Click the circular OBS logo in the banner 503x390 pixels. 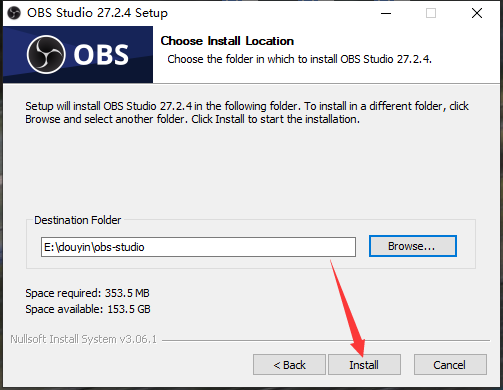(x=46, y=54)
